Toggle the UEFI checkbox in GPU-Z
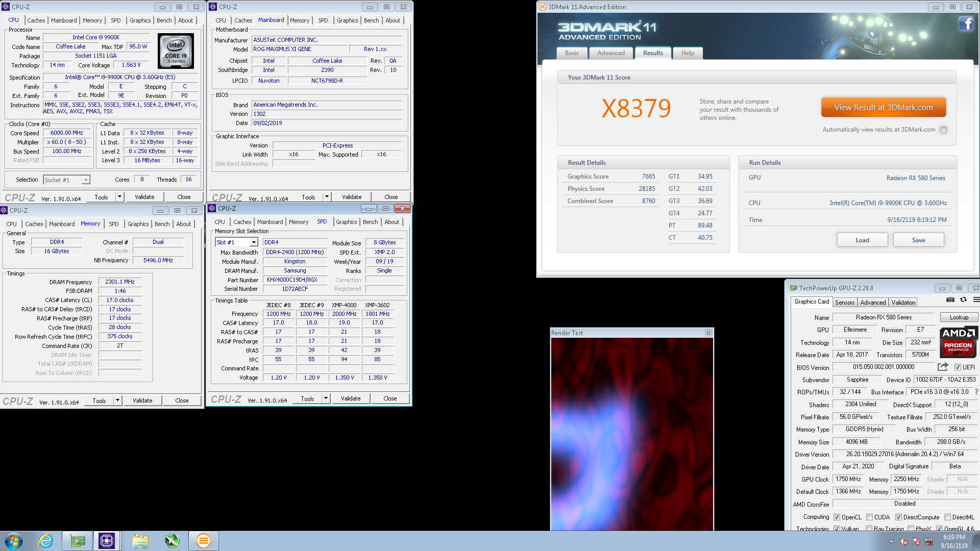Viewport: 980px width, 551px height. coord(958,367)
